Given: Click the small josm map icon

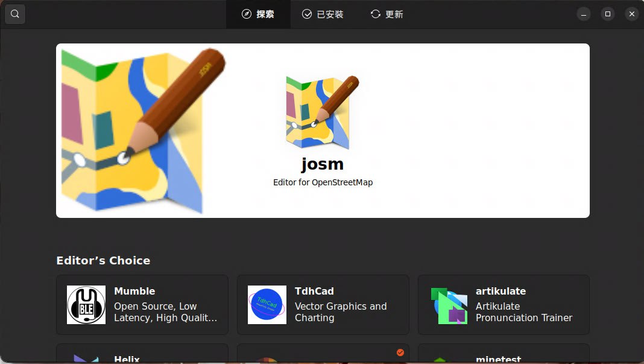Looking at the screenshot, I should [323, 112].
